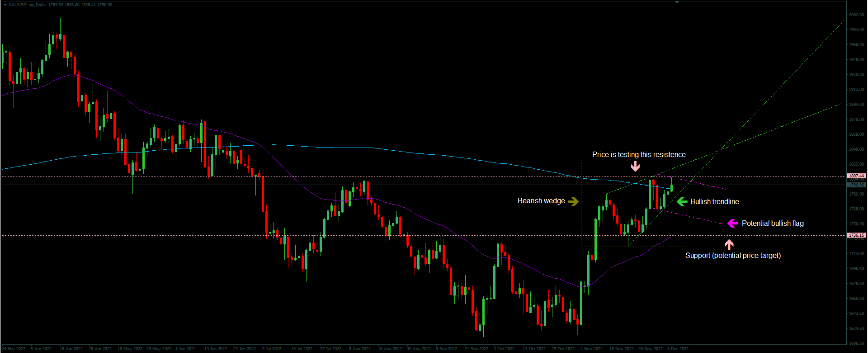Click the 1736.15 support price tag
This screenshot has height=353, width=868.
tap(856, 235)
